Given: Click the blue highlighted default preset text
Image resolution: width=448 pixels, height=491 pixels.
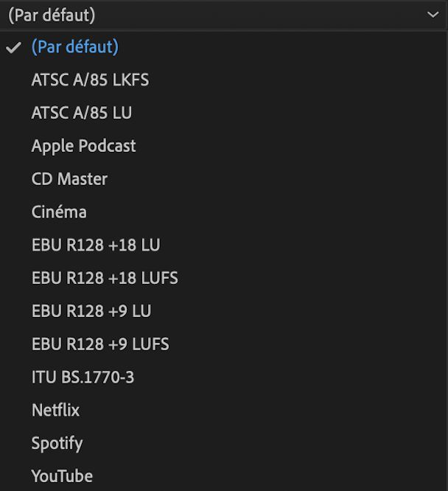Looking at the screenshot, I should coord(74,47).
